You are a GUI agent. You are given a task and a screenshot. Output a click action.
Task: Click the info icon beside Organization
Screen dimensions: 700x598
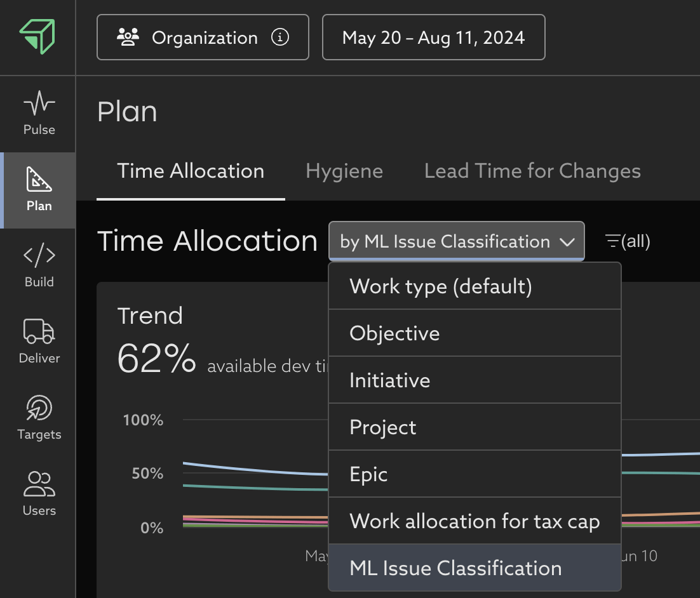click(x=279, y=37)
